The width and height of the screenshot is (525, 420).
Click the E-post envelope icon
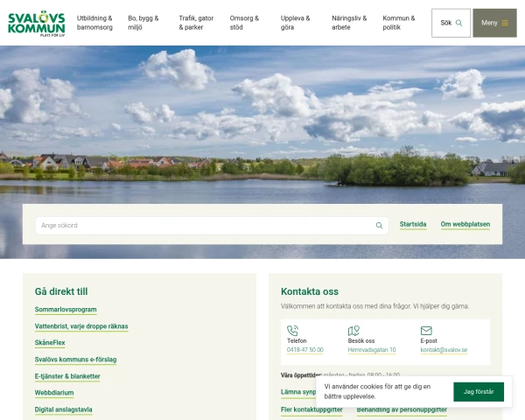(x=426, y=331)
